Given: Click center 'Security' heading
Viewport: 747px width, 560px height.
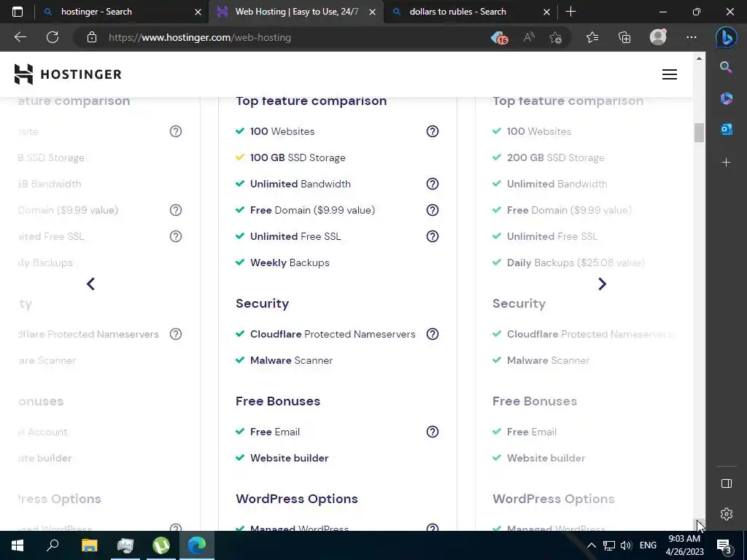Looking at the screenshot, I should point(263,303).
